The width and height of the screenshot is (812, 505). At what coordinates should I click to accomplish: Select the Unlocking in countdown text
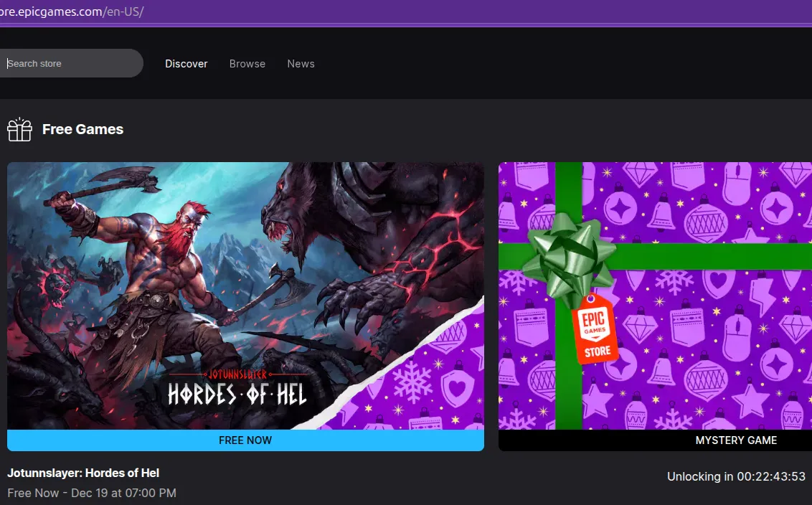(736, 476)
